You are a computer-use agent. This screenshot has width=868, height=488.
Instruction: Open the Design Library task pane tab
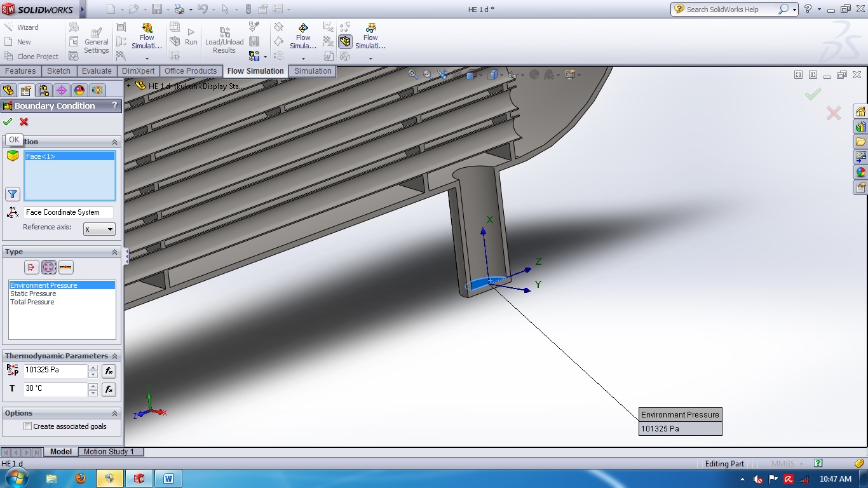tap(860, 126)
